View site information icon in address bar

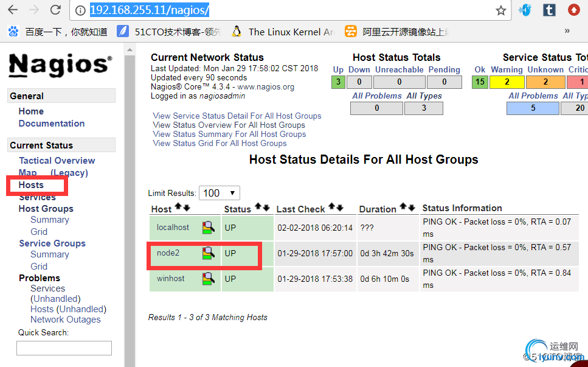tap(80, 10)
